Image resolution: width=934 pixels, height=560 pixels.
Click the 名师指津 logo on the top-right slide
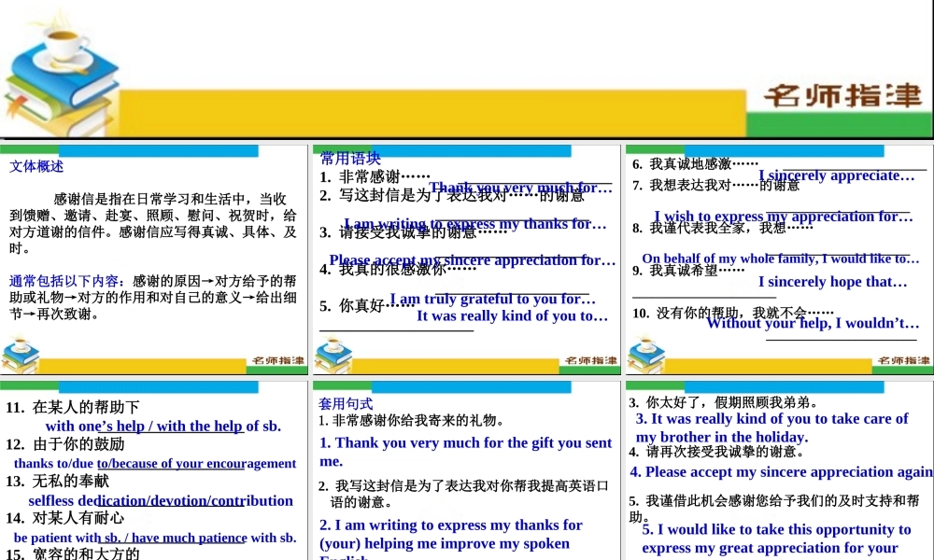[902, 359]
